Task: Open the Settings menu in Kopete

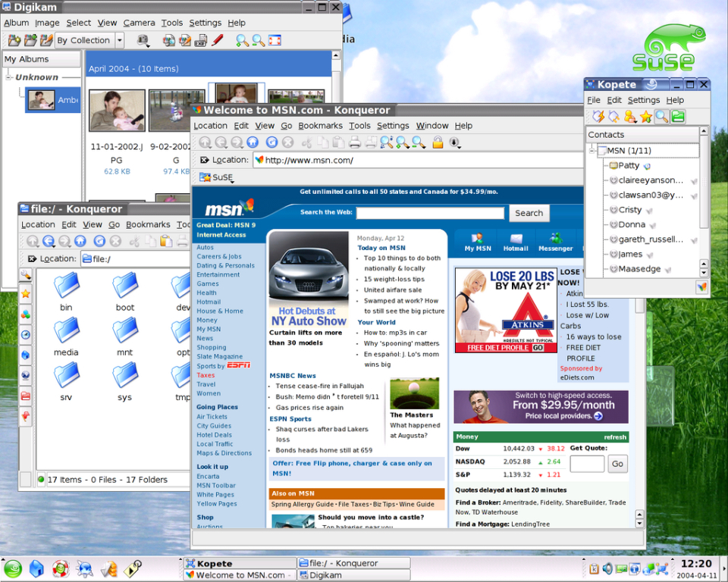Action: coord(644,100)
